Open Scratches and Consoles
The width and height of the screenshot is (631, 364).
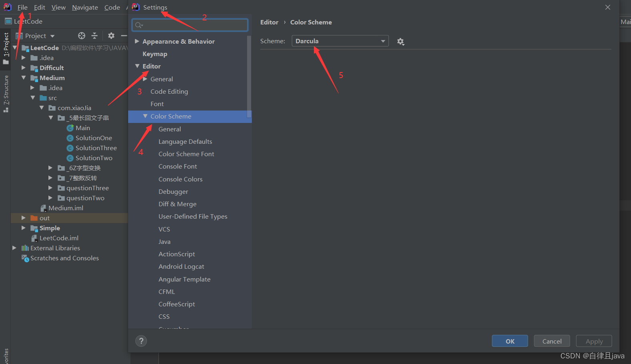coord(64,258)
